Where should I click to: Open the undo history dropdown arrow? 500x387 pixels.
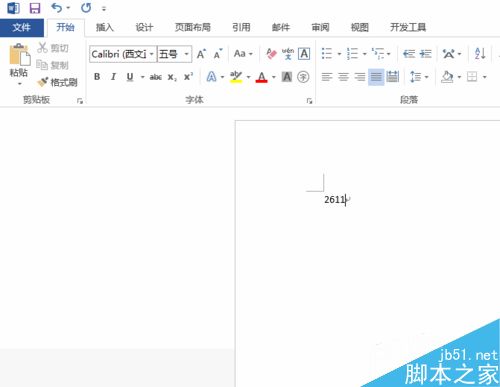pos(68,8)
